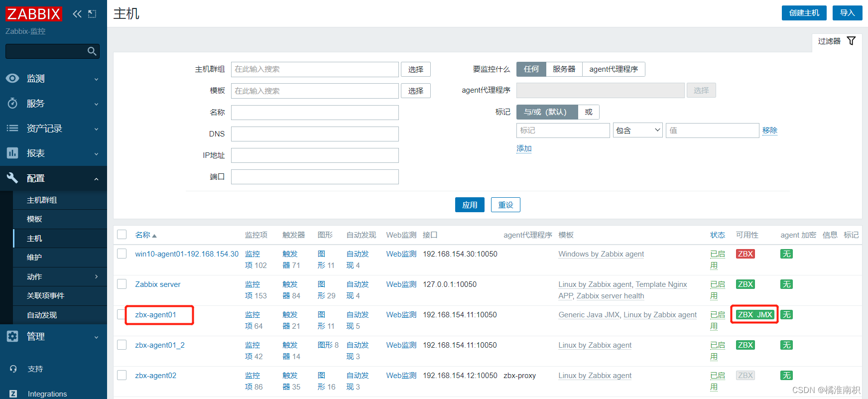868x399 pixels.
Task: Click grey ZBX badge for zbx-agent02
Action: point(745,376)
